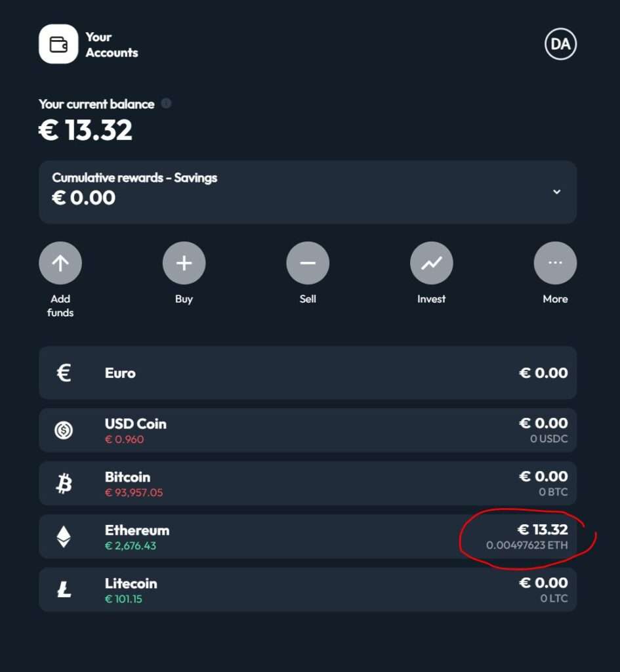620x672 pixels.
Task: Click the Bitcoin logo icon
Action: 64,484
